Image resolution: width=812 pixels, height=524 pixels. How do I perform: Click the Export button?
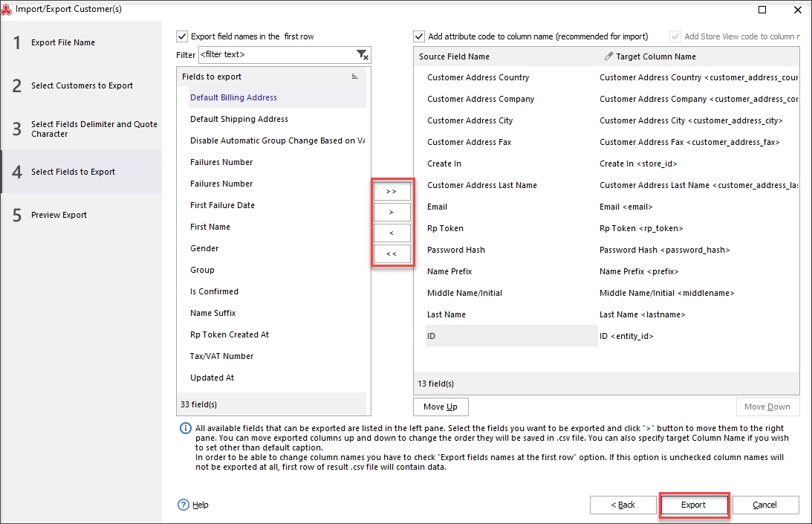point(693,505)
